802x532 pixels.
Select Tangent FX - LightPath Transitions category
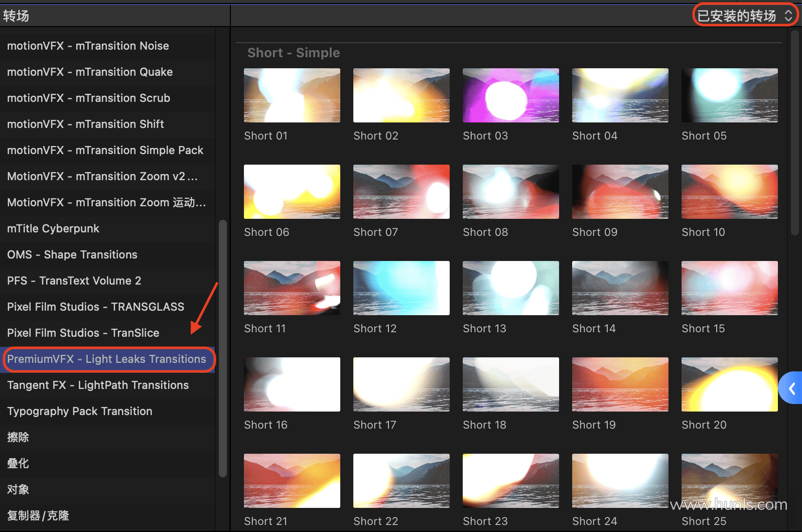click(107, 385)
